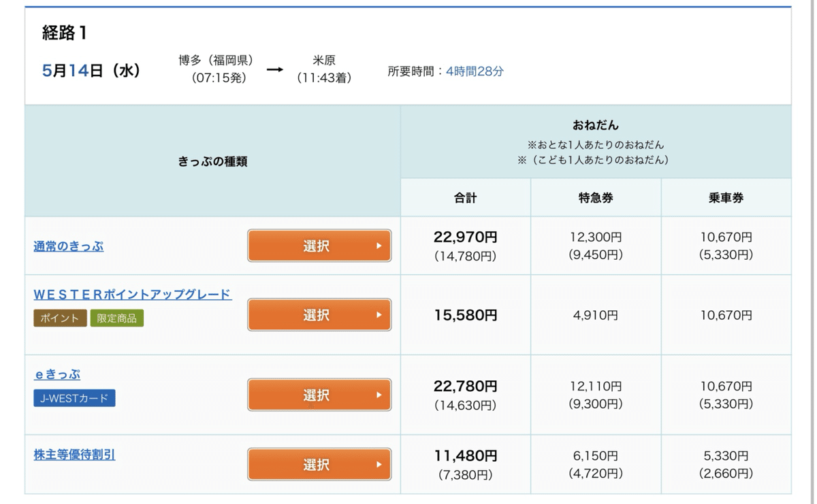Select the 乗車券 column header
This screenshot has width=817, height=504.
[726, 197]
